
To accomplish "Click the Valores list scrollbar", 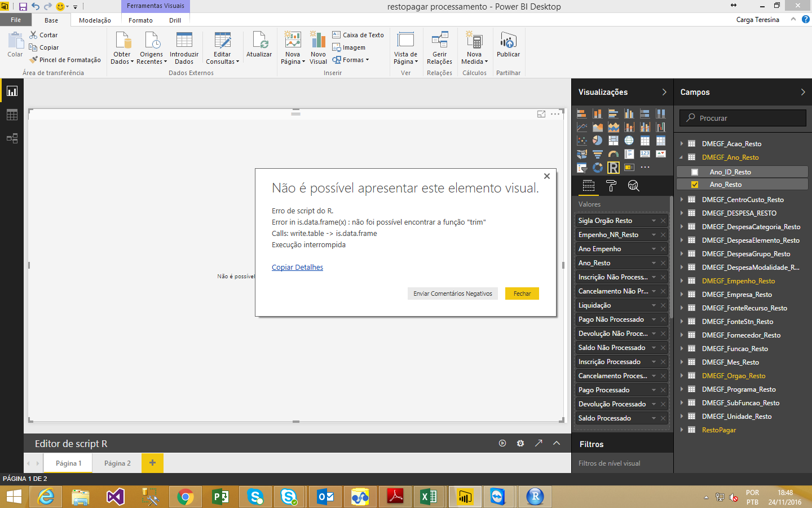I will point(671,257).
